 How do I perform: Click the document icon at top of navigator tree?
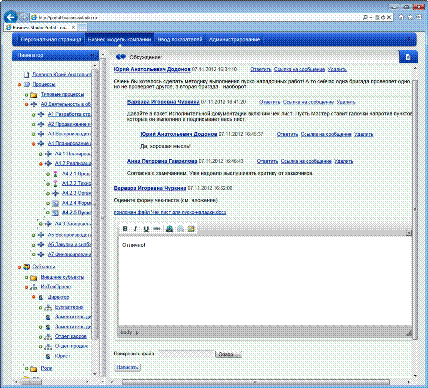27,75
